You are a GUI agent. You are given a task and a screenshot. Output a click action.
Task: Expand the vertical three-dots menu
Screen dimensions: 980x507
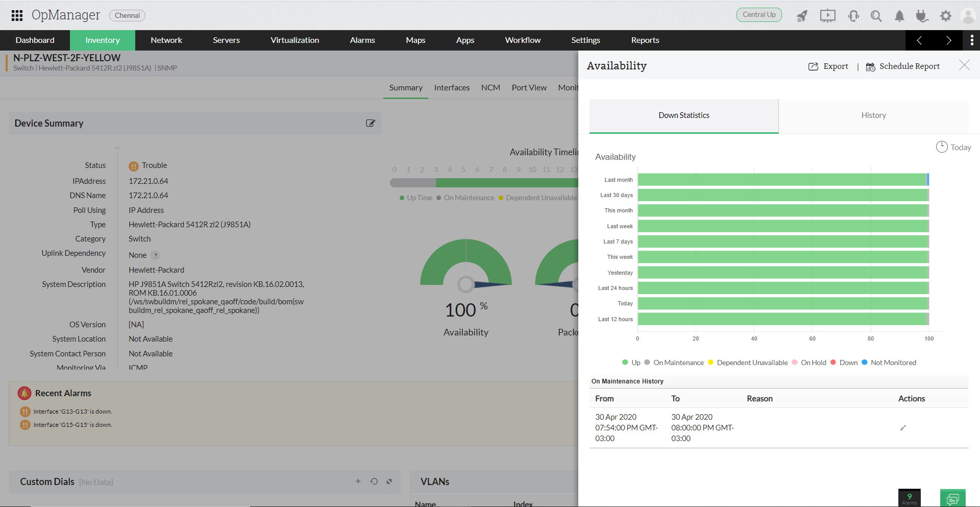[972, 40]
